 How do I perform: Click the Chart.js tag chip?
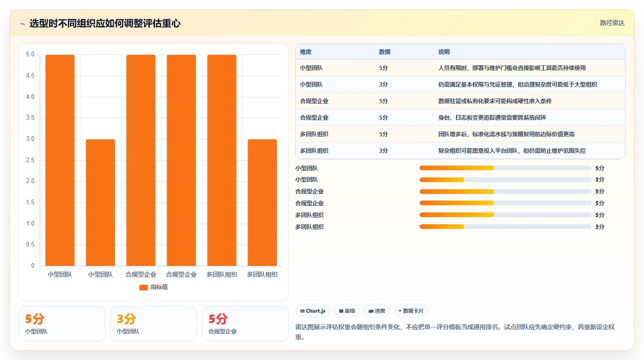click(313, 311)
